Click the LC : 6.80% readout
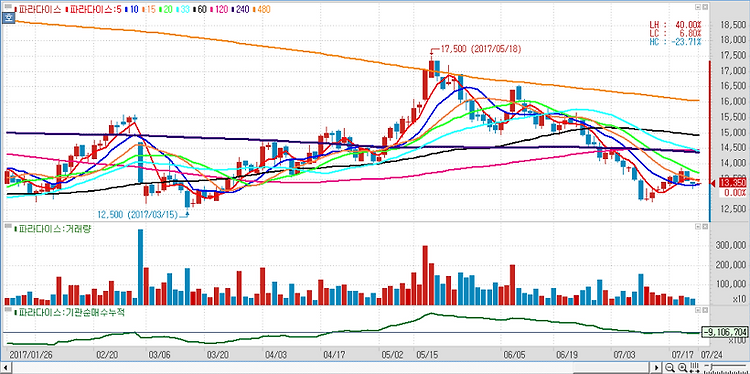Image resolution: width=750 pixels, height=374 pixels. 675,33
